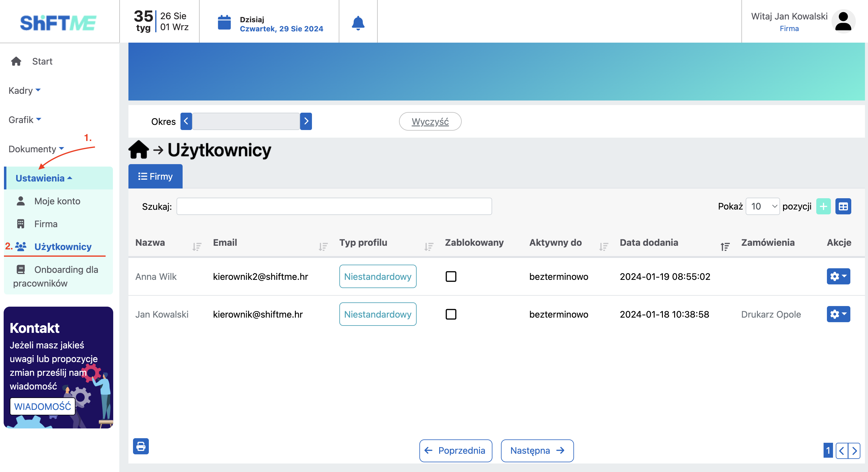The height and width of the screenshot is (472, 868).
Task: Click the Onboarding document icon
Action: click(x=21, y=269)
